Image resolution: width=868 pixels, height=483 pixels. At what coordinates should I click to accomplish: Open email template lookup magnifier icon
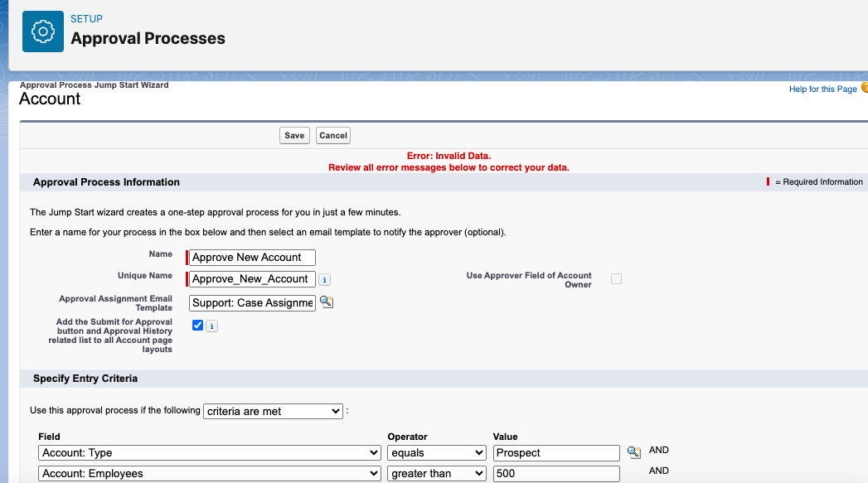(327, 302)
